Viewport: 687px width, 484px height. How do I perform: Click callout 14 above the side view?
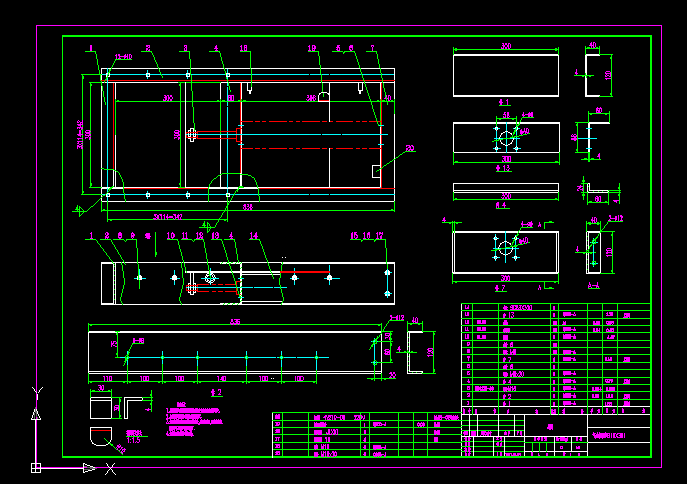pos(254,236)
